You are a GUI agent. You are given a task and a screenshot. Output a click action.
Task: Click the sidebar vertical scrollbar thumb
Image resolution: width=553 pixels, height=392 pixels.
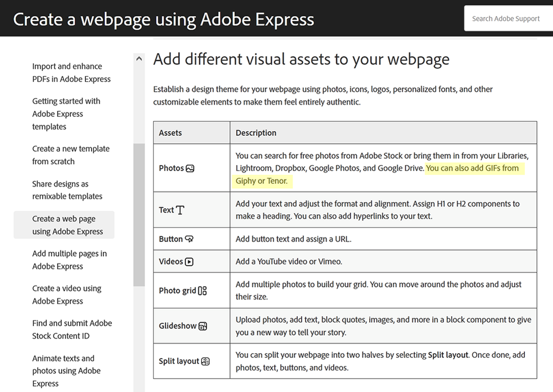[139, 215]
